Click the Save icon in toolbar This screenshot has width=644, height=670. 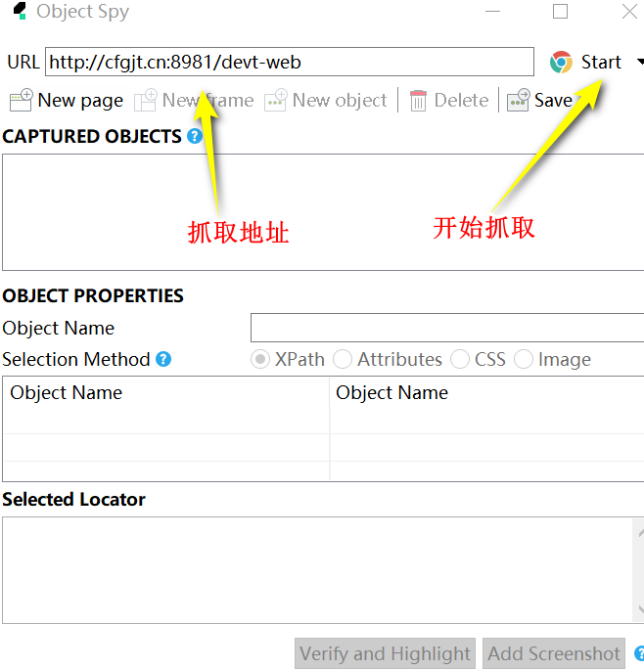click(519, 100)
